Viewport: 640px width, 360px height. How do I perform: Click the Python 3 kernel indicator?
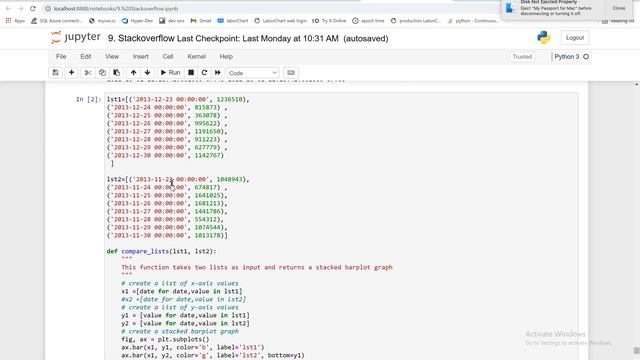(567, 57)
